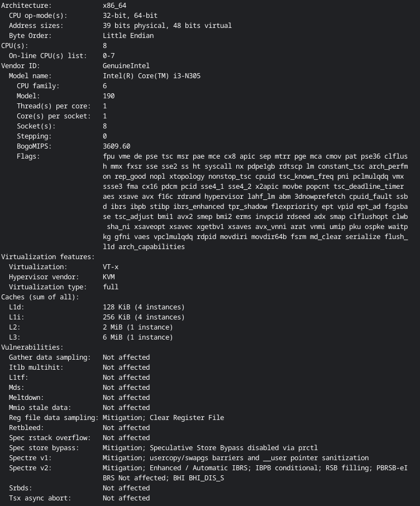Click the L1d cache 128 KiB entry
This screenshot has height=506, width=420.
[144, 307]
